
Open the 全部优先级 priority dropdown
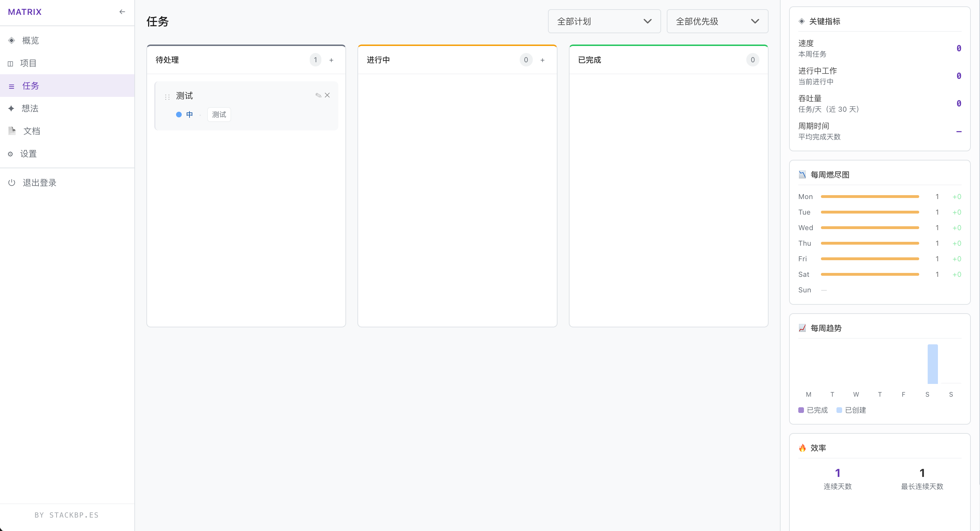pyautogui.click(x=717, y=21)
